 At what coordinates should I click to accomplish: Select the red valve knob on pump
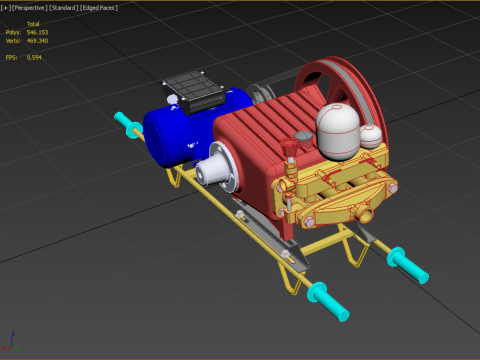pyautogui.click(x=289, y=147)
